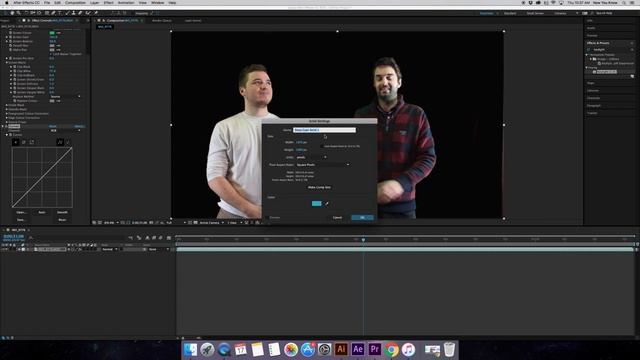Expand Screen Gain property
The height and width of the screenshot is (360, 640).
7,37
